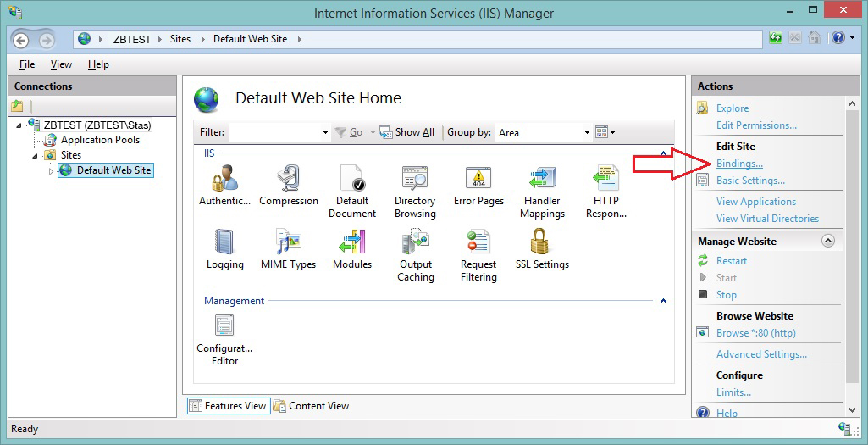Open Handler Mappings feature
The height and width of the screenshot is (445, 868).
542,179
